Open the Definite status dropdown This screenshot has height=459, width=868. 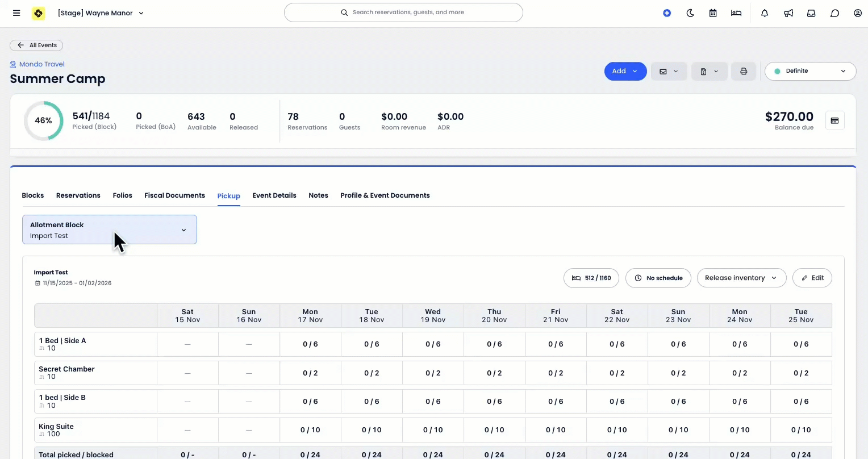(810, 72)
